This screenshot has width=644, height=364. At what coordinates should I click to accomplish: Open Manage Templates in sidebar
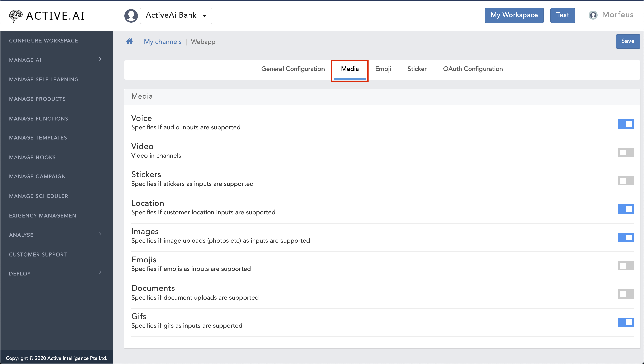tap(38, 138)
